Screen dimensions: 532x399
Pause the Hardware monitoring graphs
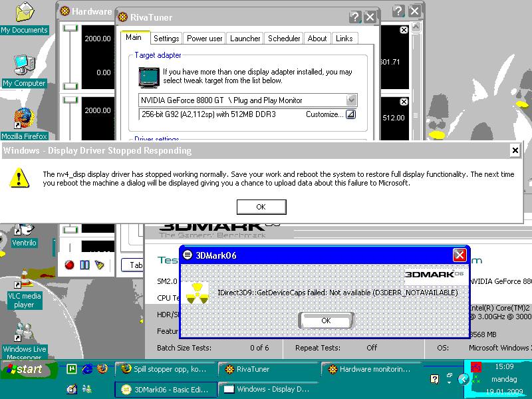84,265
